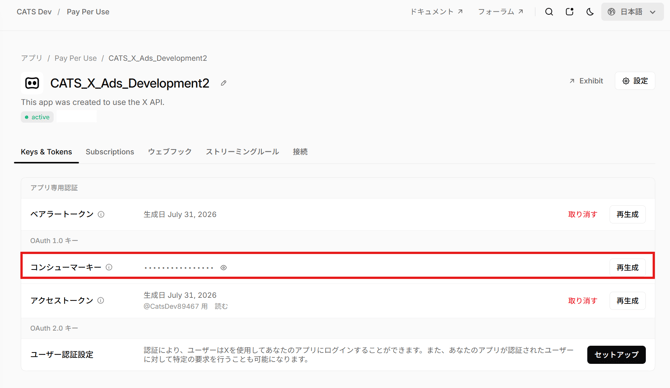
Task: Click the OAuth 1.0 キー section header
Action: [x=54, y=241]
